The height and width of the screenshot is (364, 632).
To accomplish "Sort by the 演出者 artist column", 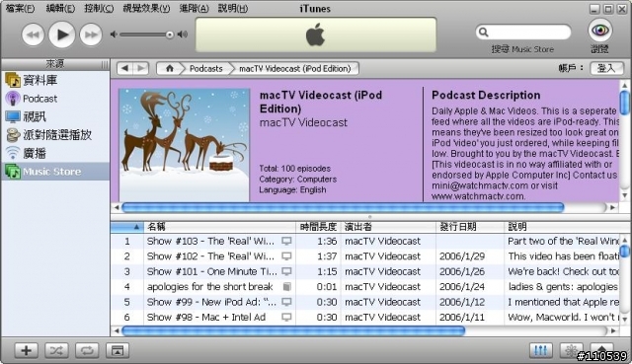I will tap(388, 227).
